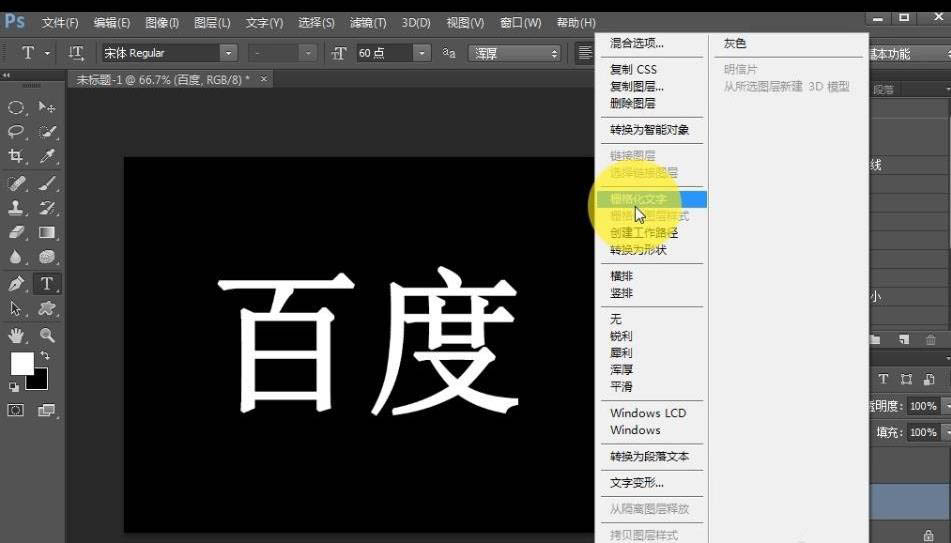Select the Eraser tool

[16, 232]
